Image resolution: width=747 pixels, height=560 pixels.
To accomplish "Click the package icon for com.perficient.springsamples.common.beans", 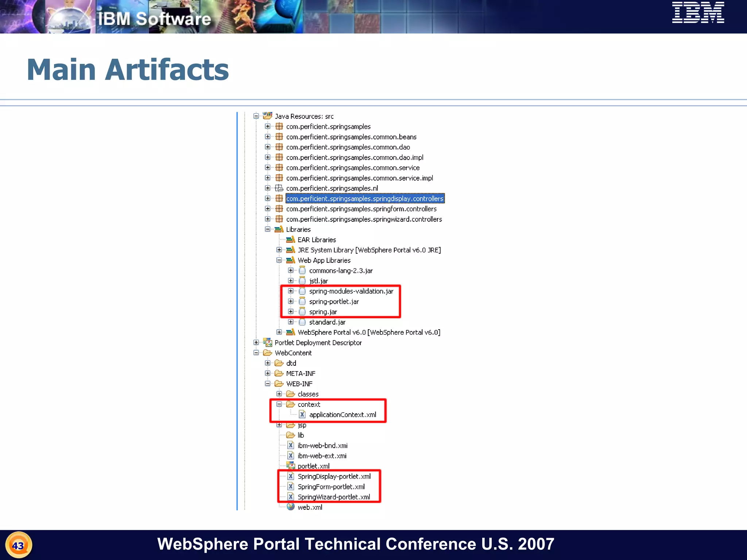I will [x=279, y=137].
